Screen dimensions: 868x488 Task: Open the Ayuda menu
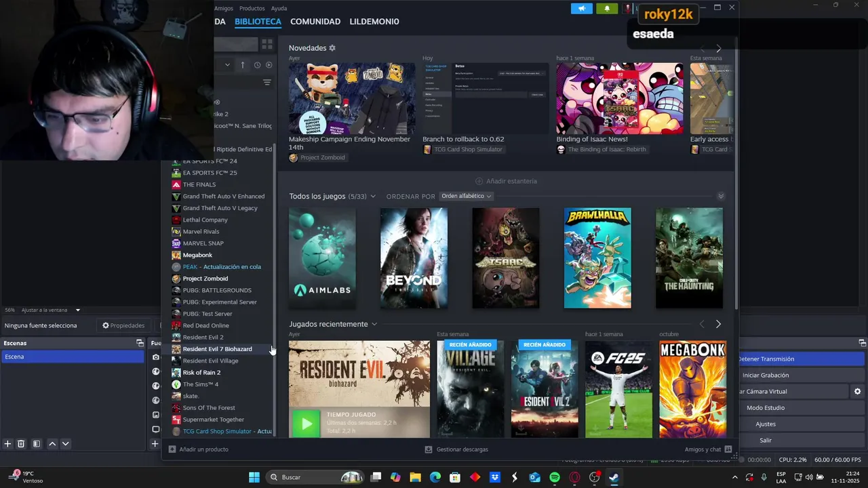tap(279, 8)
